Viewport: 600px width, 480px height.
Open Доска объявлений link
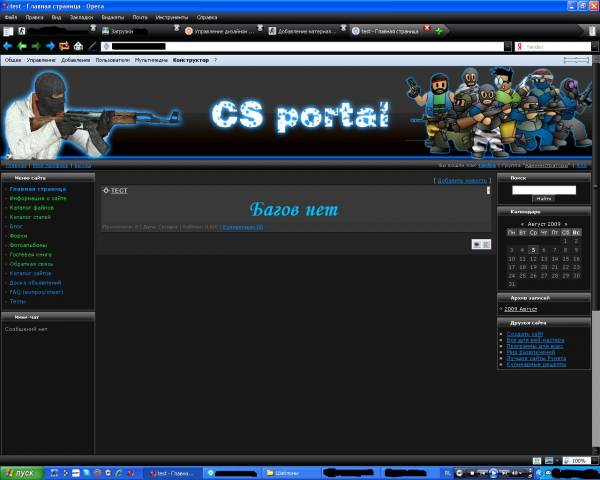[35, 283]
